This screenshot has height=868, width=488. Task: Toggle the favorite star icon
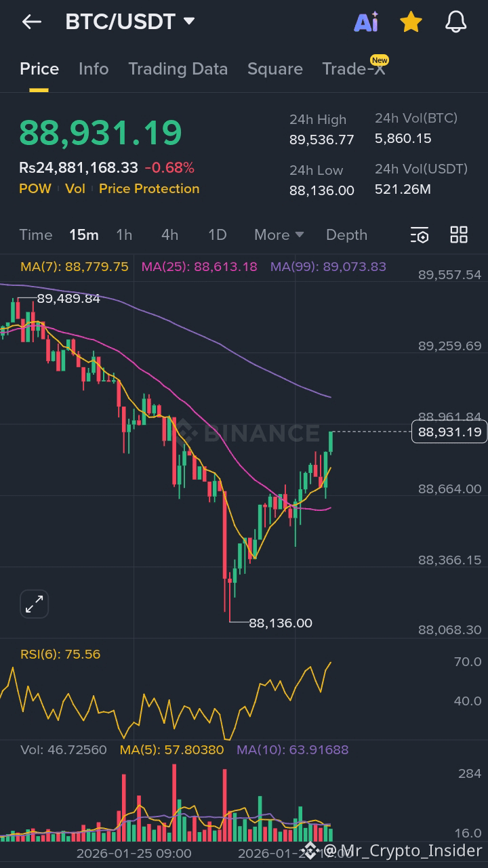click(411, 22)
